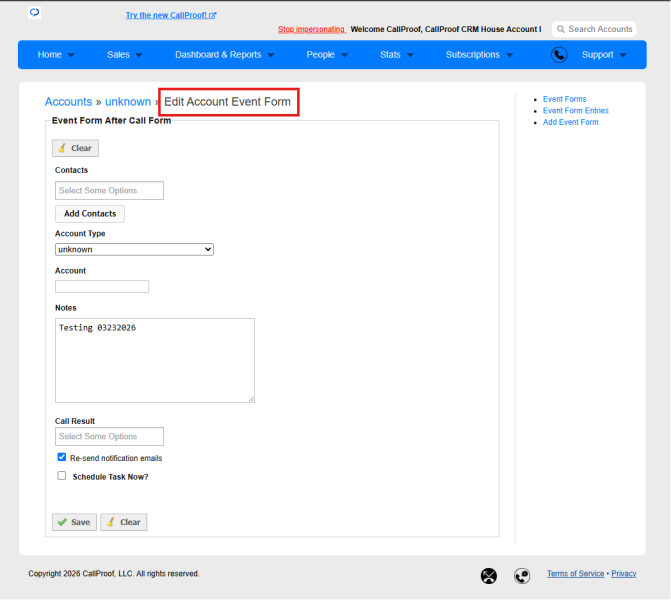Click the Add Contacts button
Screen dimensions: 671x600
click(90, 214)
